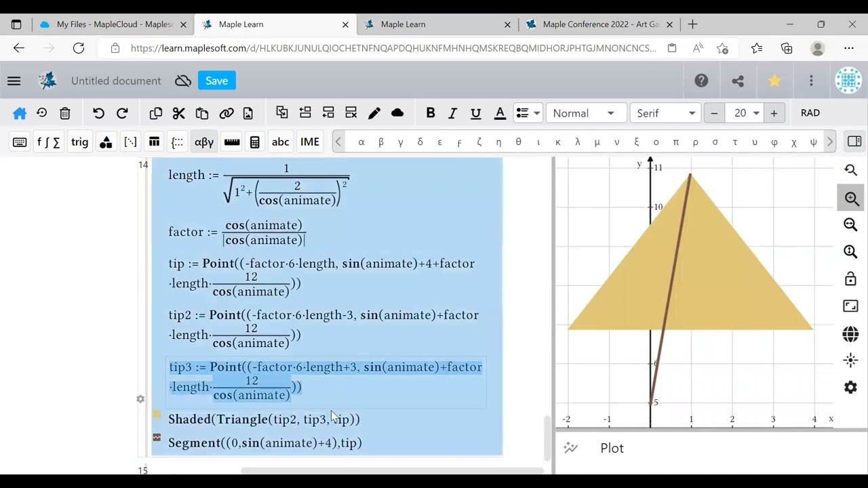This screenshot has height=488, width=868.
Task: Open the IME palette
Action: click(310, 142)
